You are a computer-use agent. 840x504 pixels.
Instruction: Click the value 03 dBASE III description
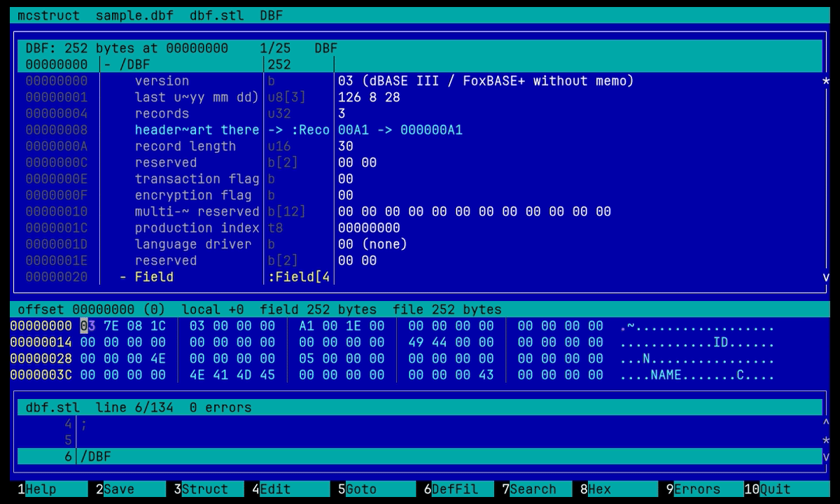click(x=486, y=80)
